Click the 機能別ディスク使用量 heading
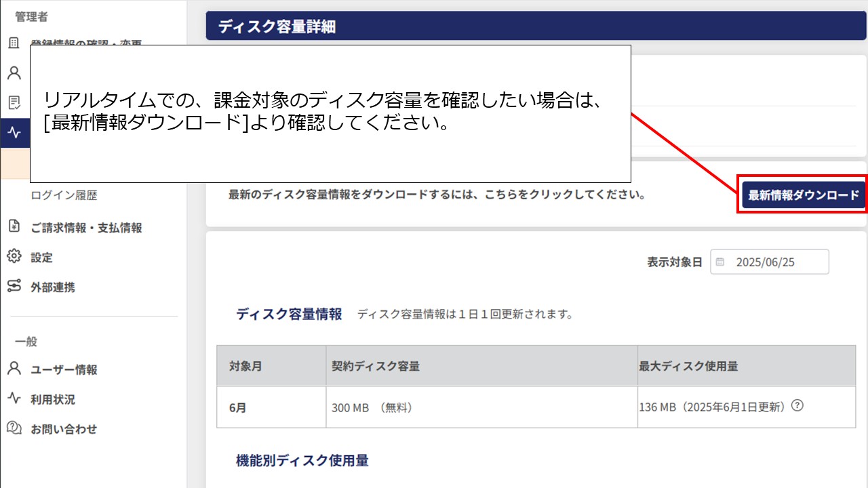 [302, 460]
